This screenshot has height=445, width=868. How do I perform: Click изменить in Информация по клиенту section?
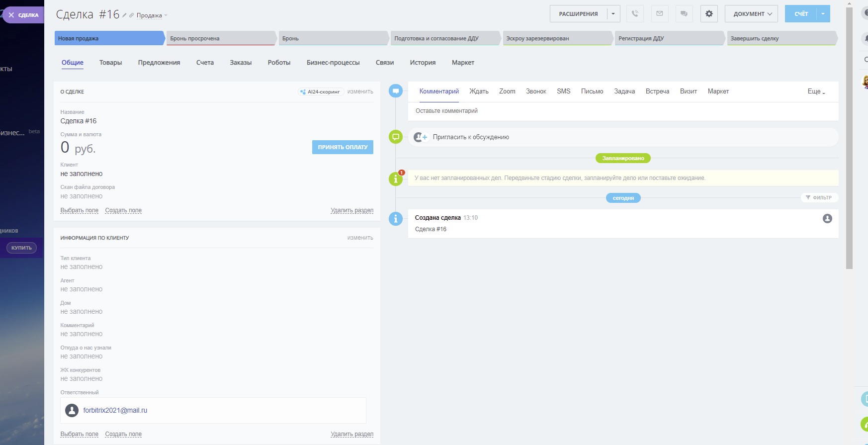360,238
